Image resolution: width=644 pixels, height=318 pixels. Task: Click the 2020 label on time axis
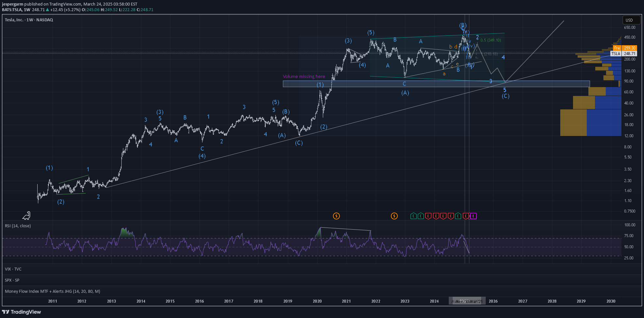pos(317,301)
